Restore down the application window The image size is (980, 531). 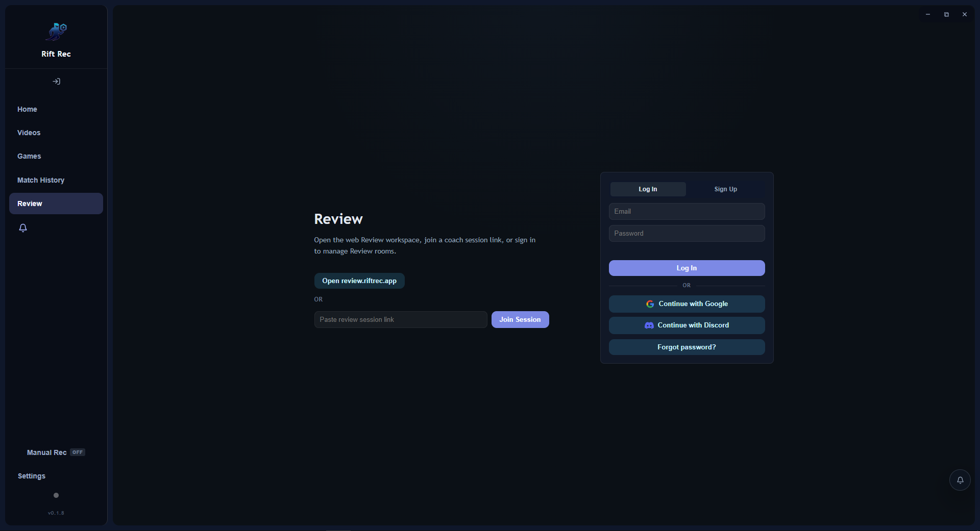coord(946,15)
